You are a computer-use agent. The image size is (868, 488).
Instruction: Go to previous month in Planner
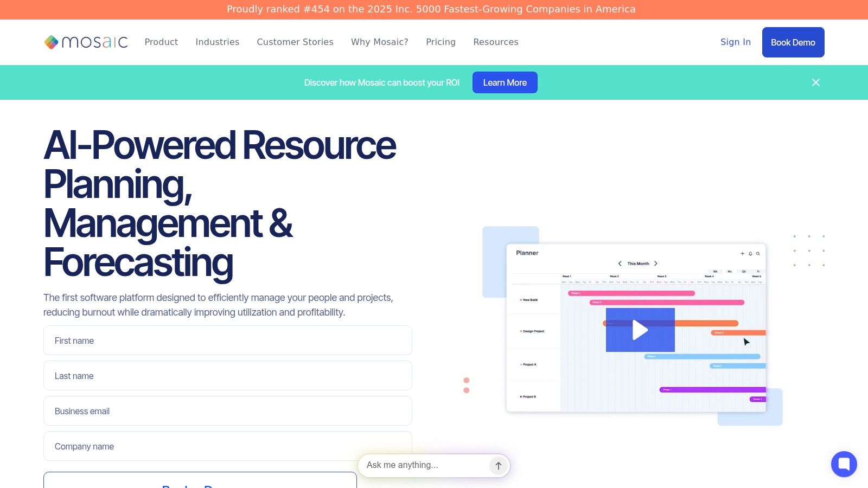[x=620, y=264]
